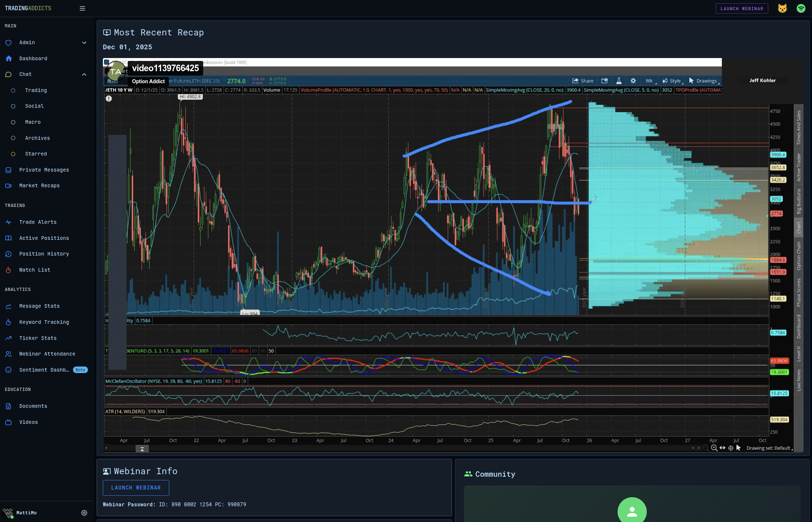Collapse the Chat section in sidebar

click(x=84, y=74)
